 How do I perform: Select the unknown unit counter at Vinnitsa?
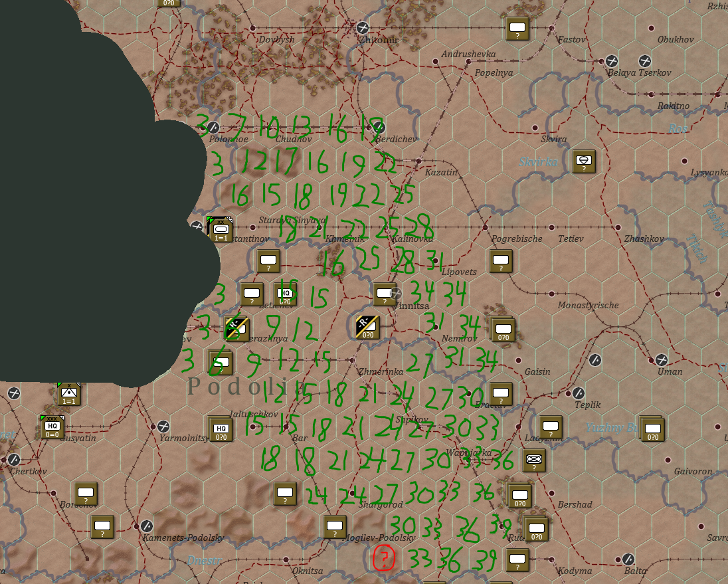point(385,294)
